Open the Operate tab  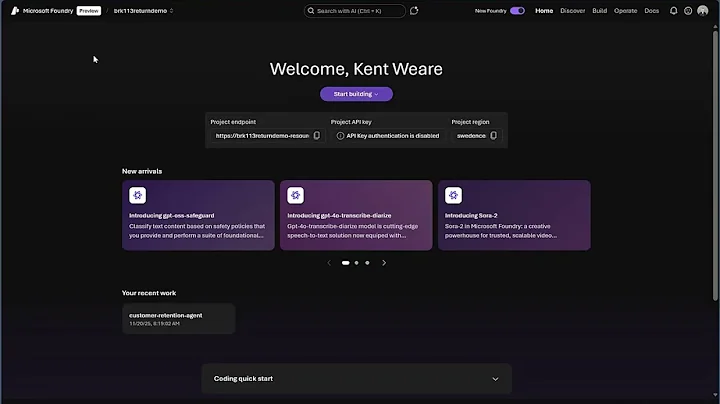point(625,11)
